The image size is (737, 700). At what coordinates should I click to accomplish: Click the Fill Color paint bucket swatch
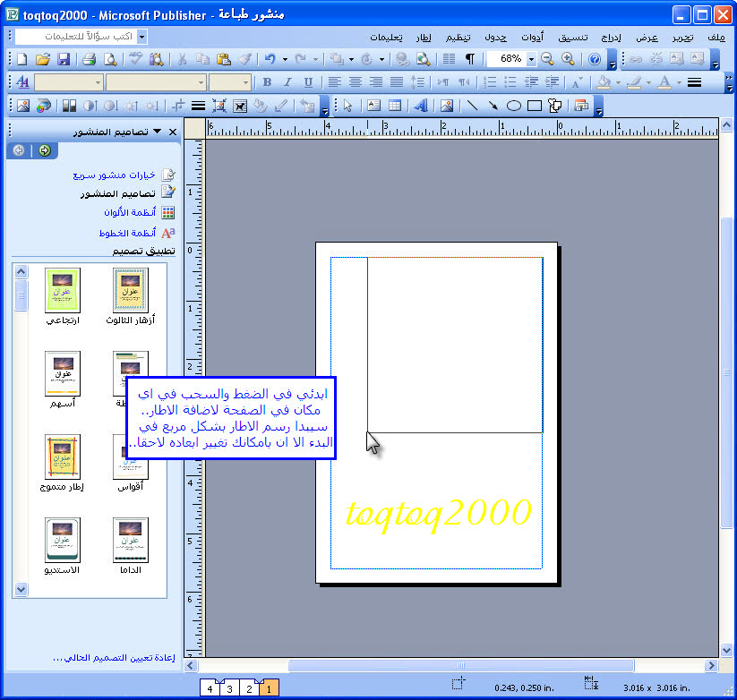pos(604,82)
